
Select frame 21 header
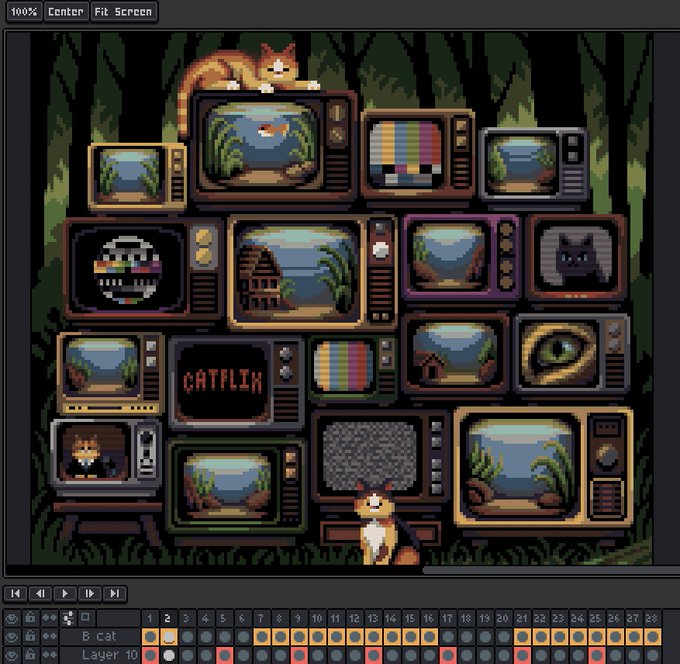[x=522, y=618]
